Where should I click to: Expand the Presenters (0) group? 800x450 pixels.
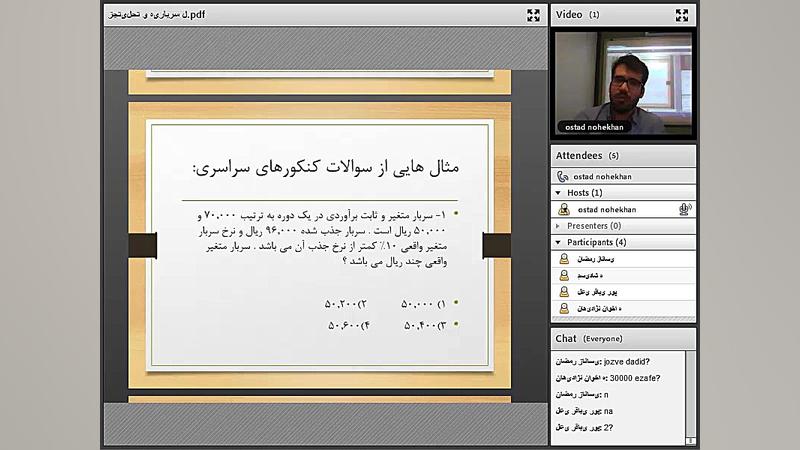[558, 226]
